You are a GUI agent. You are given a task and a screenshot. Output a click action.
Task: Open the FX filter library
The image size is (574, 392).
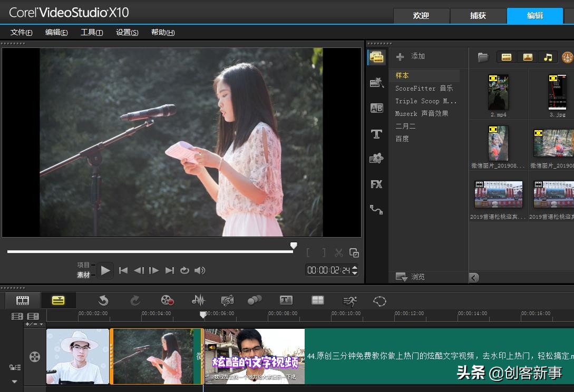point(376,184)
